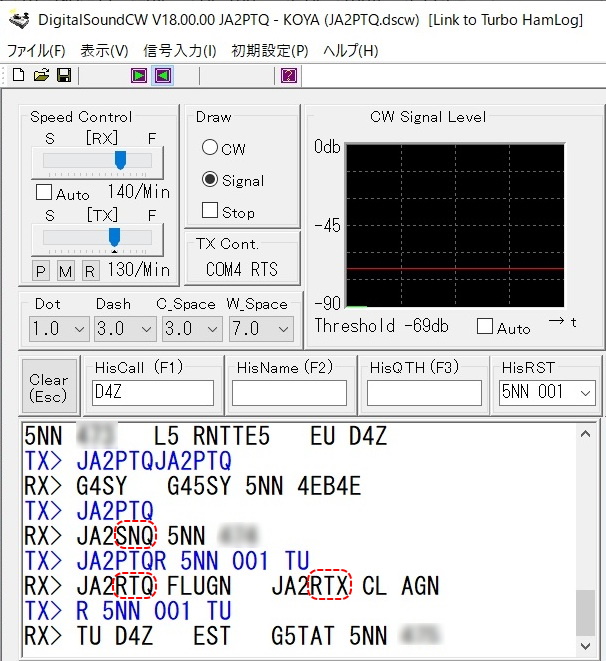
Task: Select the CW draw radio button
Action: (x=210, y=148)
